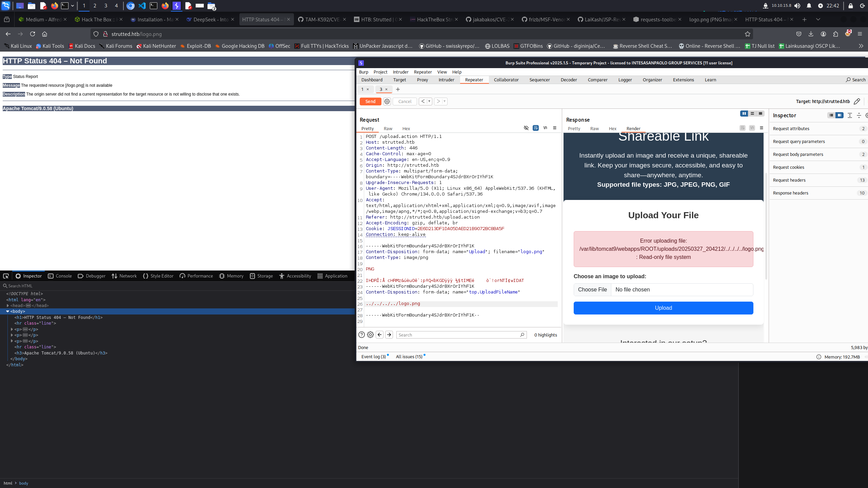
Task: Switch to side-by-side layout view
Action: click(744, 114)
